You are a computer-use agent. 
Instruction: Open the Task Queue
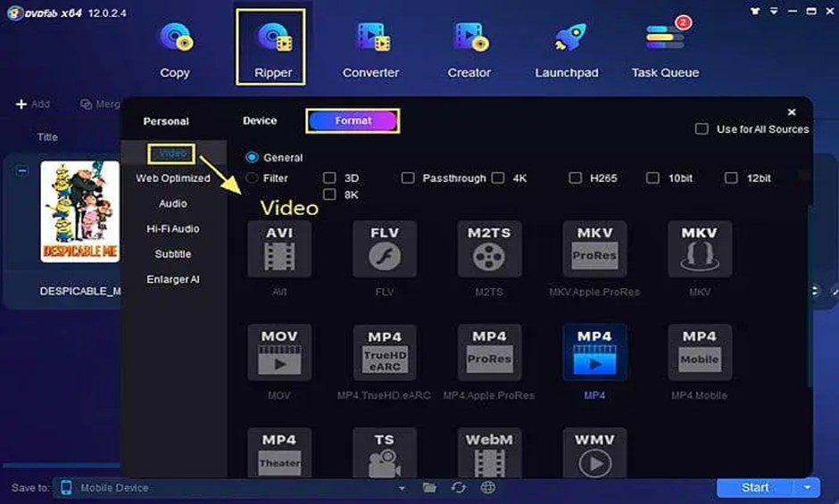point(665,49)
